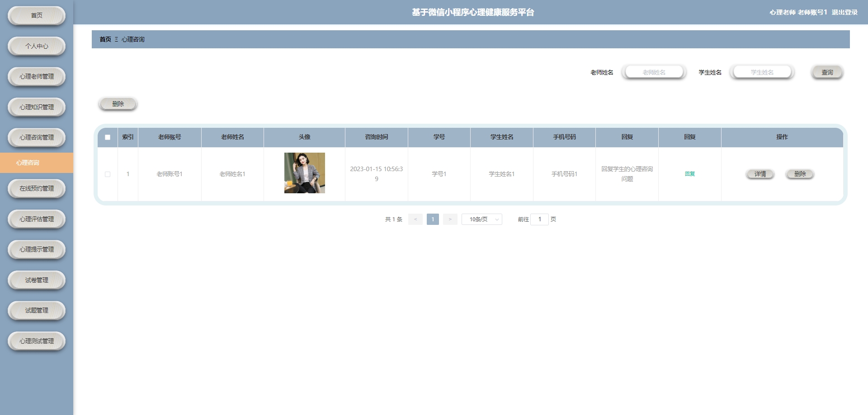Open the teacher avatar thumbnail
This screenshot has width=868, height=415.
point(305,173)
